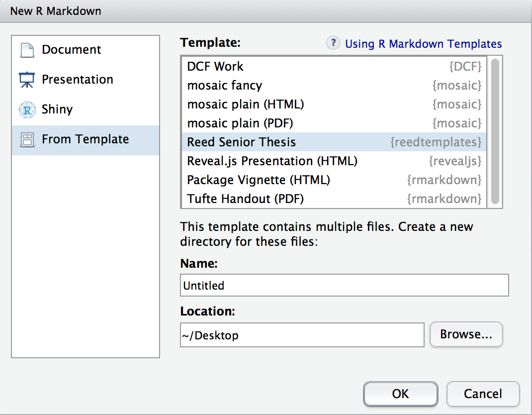
Task: Choose the mosaic plain (HTML) template
Action: coord(334,104)
